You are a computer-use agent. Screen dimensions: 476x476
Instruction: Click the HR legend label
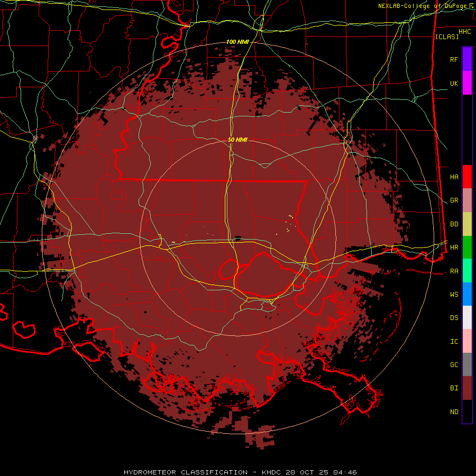coord(454,248)
